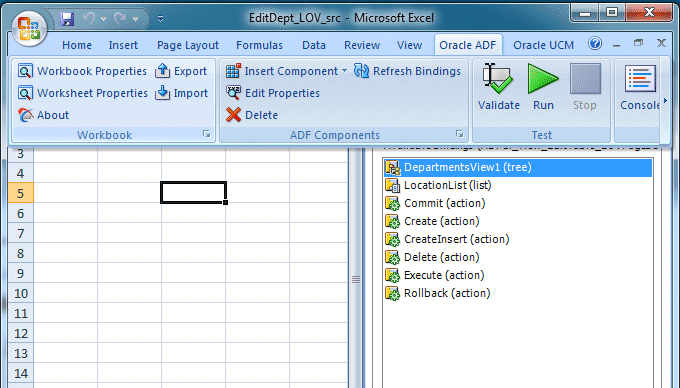This screenshot has height=388, width=680.
Task: Click the Commit action gear icon
Action: [392, 203]
